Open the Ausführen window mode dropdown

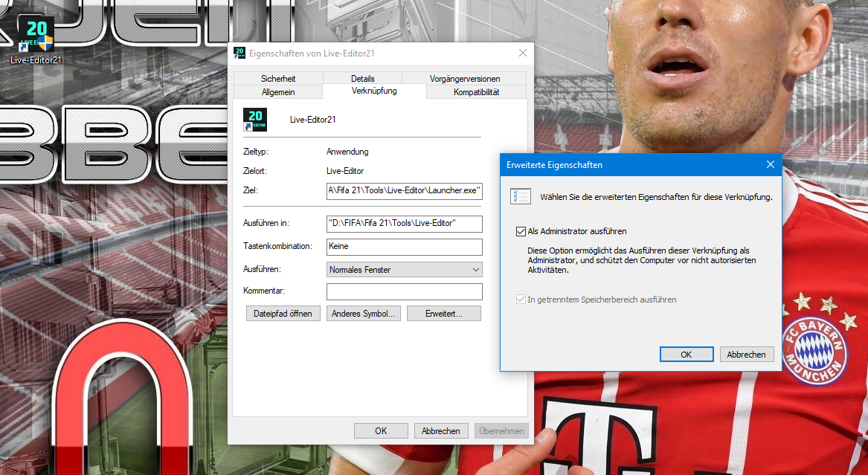click(404, 269)
